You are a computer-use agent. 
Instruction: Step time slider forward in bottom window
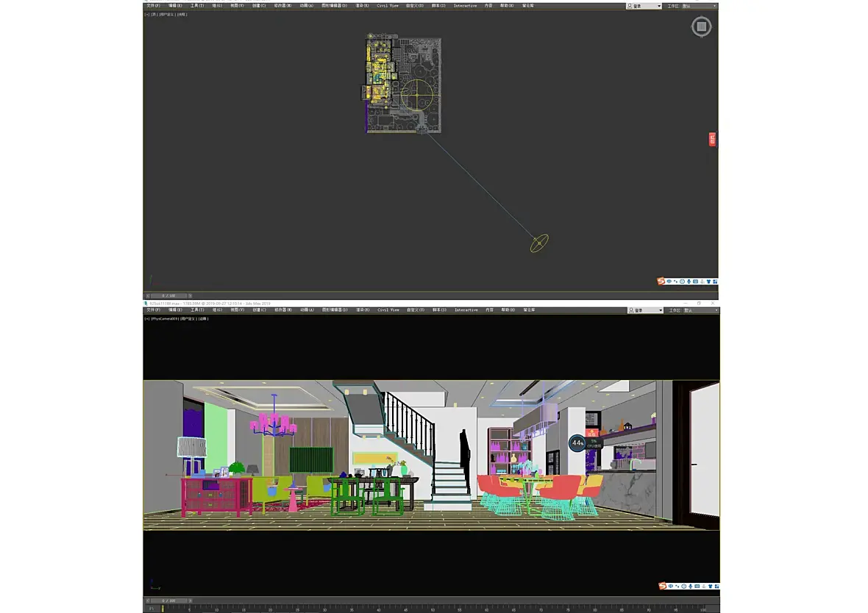[190, 601]
